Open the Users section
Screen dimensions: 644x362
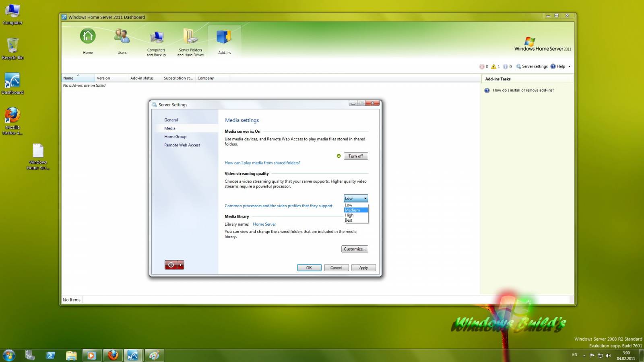pyautogui.click(x=122, y=41)
